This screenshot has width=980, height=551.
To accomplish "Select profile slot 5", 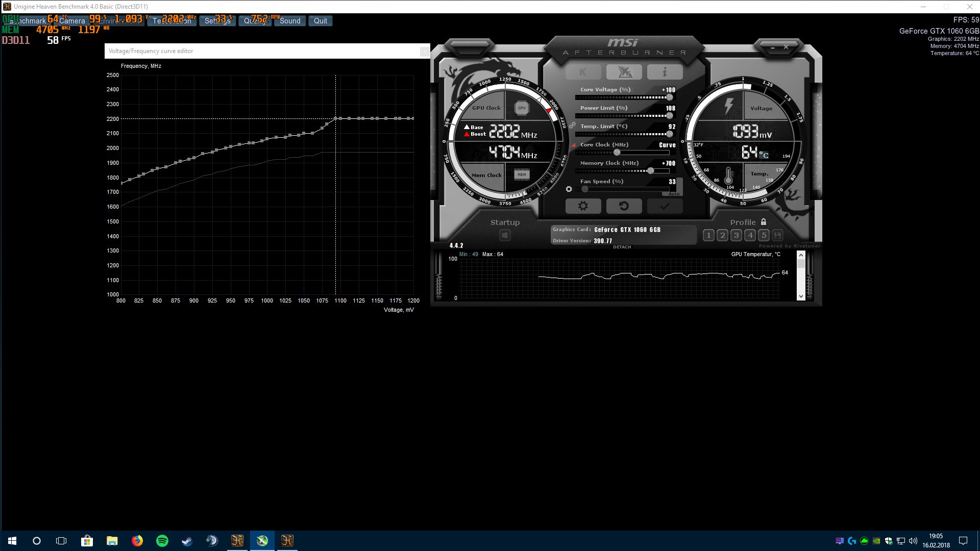I will (764, 235).
